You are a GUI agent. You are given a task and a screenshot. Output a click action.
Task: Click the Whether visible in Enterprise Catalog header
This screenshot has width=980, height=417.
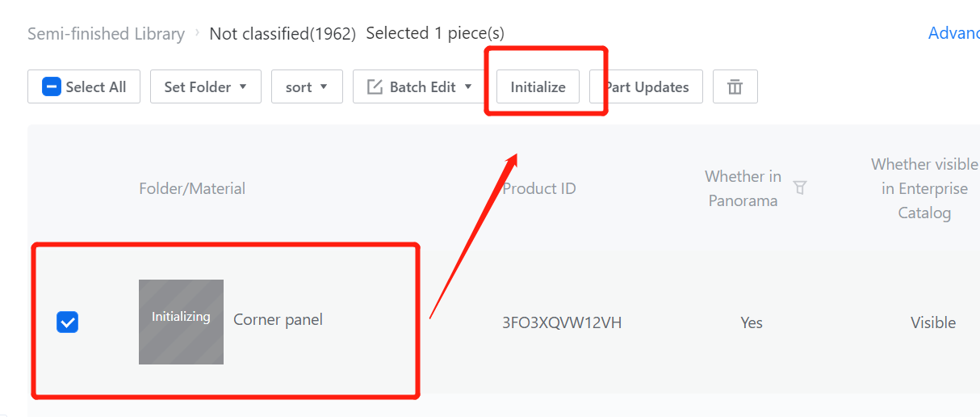point(924,188)
